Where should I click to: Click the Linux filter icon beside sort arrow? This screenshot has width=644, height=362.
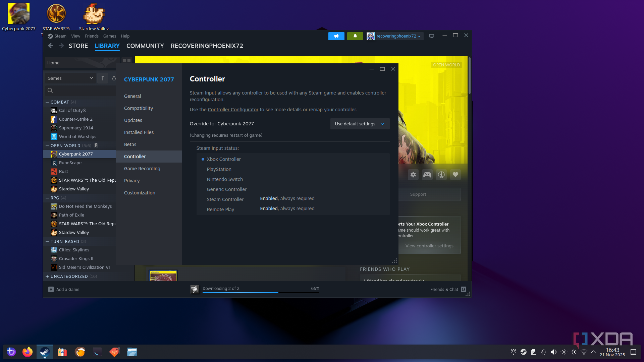(114, 78)
